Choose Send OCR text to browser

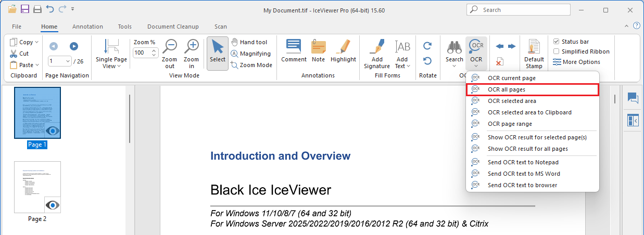(533, 185)
